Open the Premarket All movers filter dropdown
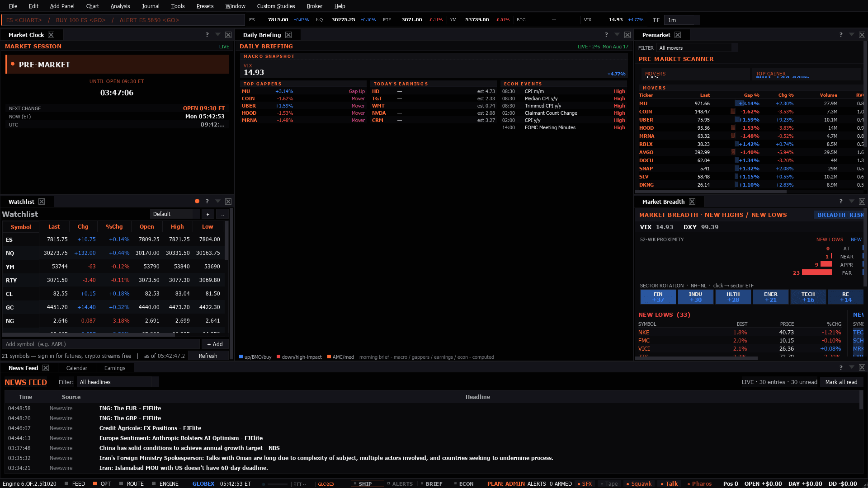The width and height of the screenshot is (868, 488). tap(697, 48)
